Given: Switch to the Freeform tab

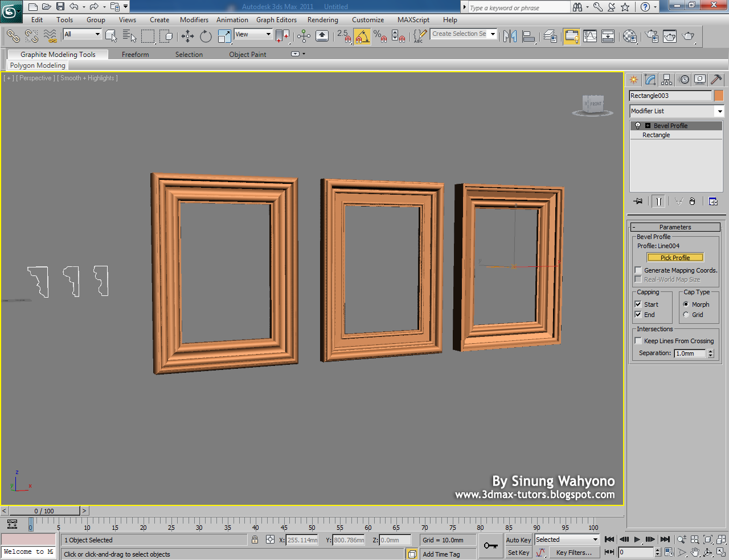Looking at the screenshot, I should (135, 55).
